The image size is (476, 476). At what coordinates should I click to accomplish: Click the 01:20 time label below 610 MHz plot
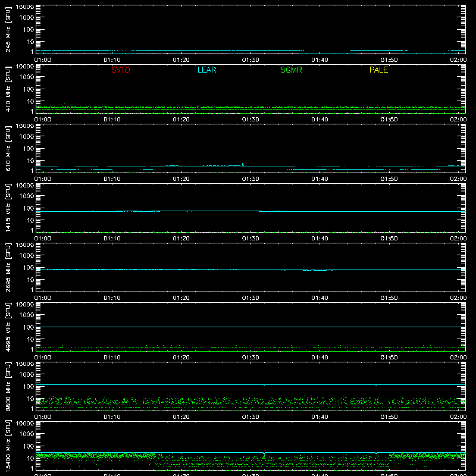coord(181,179)
